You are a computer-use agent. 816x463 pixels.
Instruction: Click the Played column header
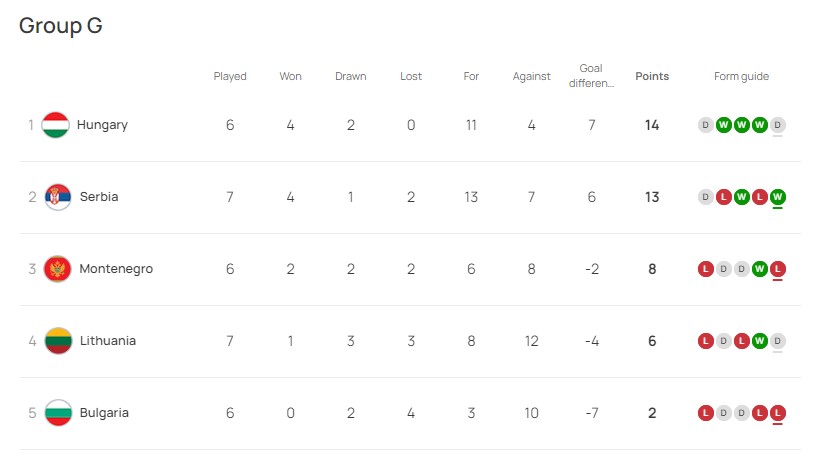230,76
